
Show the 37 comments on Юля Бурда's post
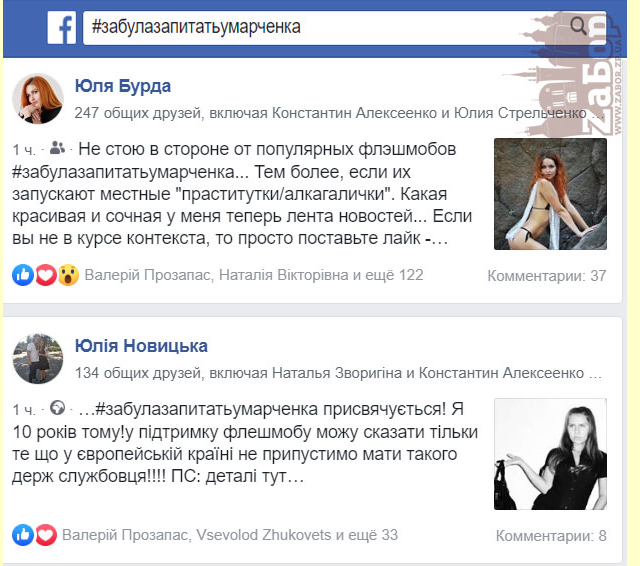coord(547,276)
